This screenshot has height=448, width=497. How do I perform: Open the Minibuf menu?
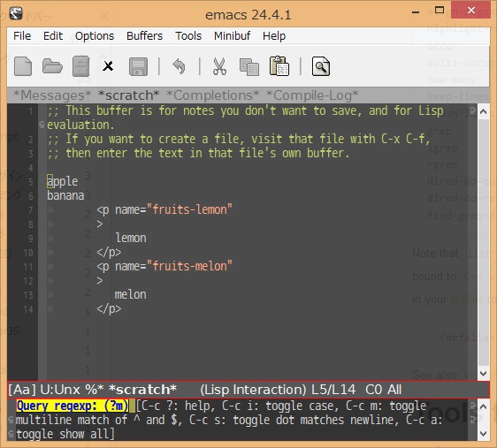coord(232,35)
